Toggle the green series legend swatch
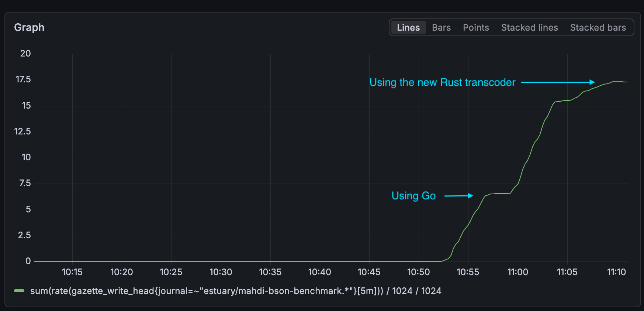The width and height of the screenshot is (644, 311). tap(19, 291)
